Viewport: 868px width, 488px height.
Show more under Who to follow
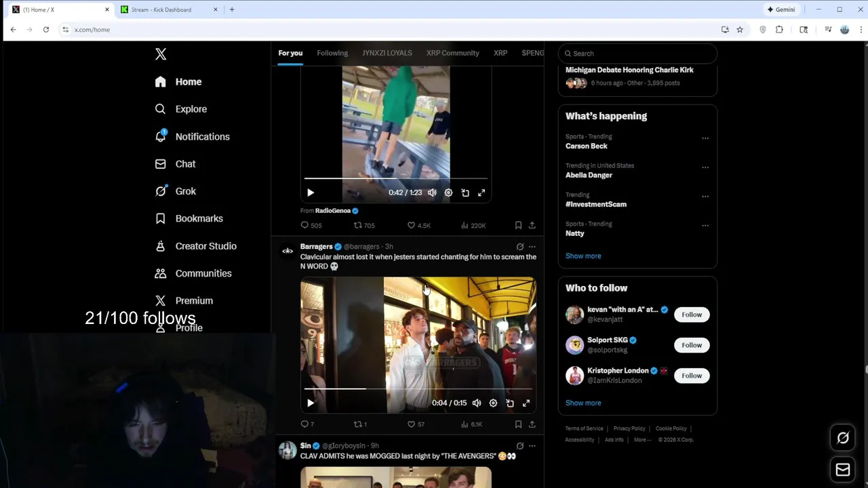click(583, 403)
